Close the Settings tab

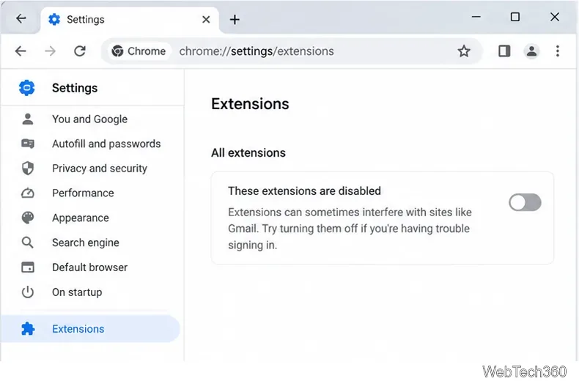[206, 20]
